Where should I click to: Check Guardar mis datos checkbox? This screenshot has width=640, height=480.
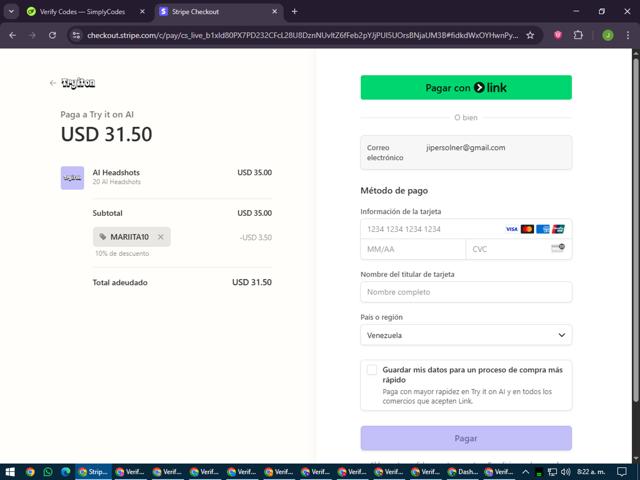[x=372, y=370]
